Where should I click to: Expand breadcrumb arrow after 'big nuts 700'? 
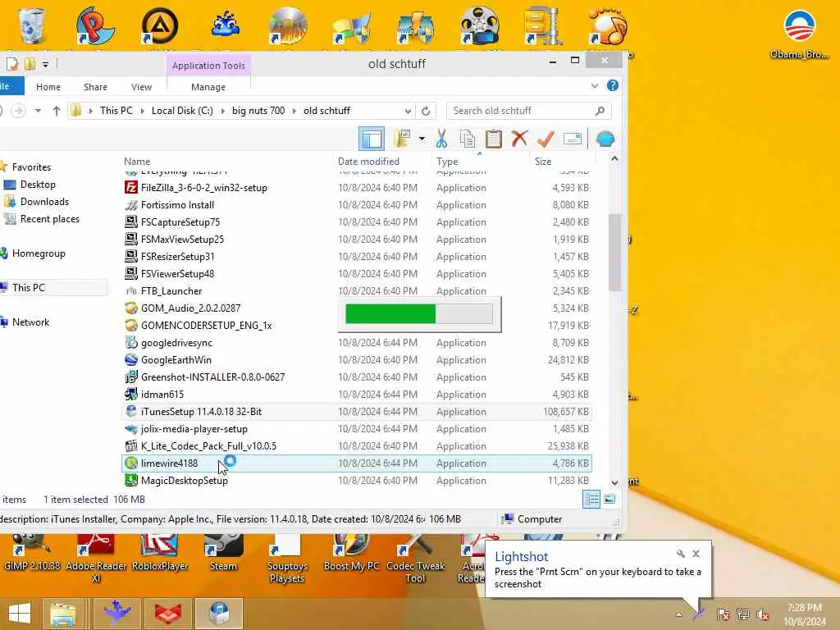pos(294,111)
